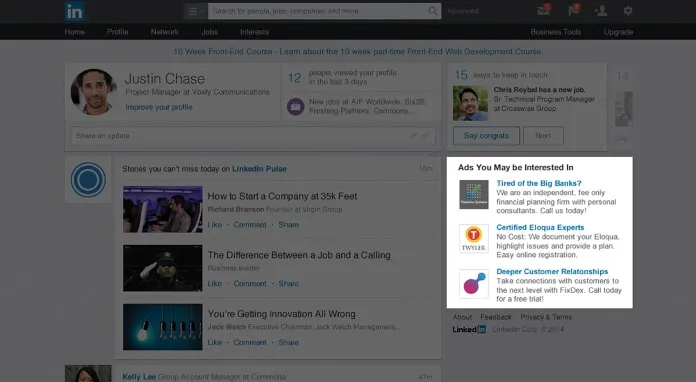Viewport: 696px width, 382px height.
Task: Open the Network menu
Action: pos(164,32)
